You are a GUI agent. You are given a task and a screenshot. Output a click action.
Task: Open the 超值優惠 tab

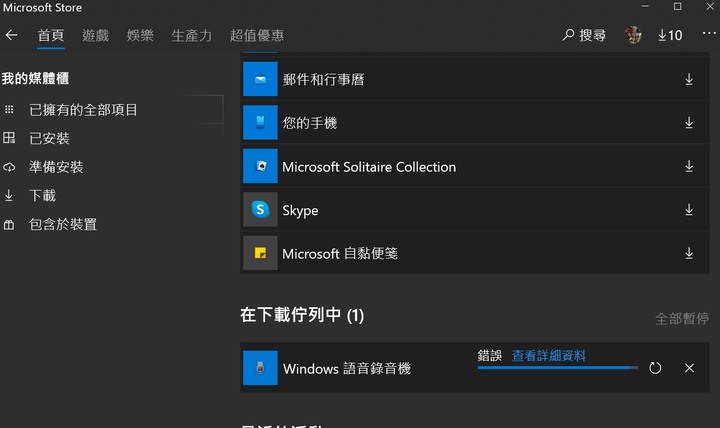click(257, 35)
